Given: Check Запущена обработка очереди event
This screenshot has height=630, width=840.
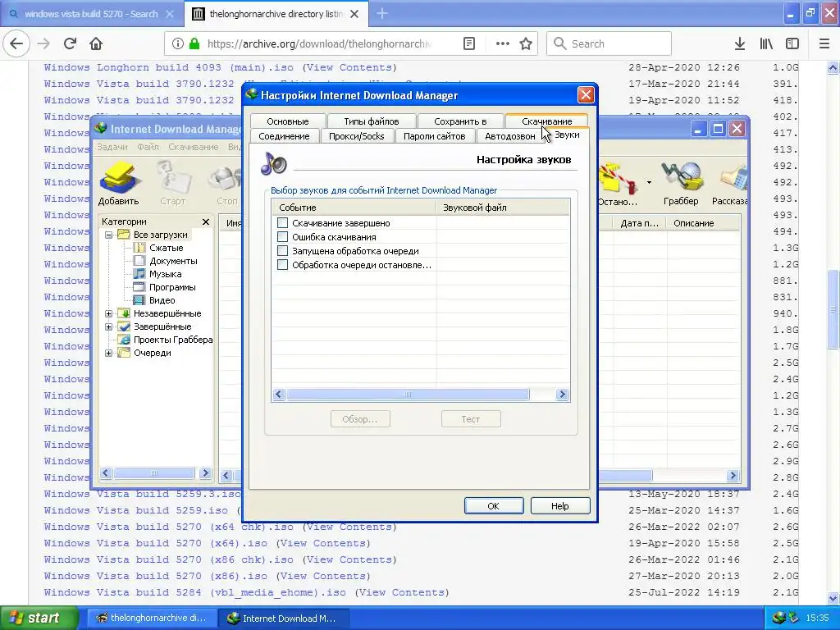Looking at the screenshot, I should (x=282, y=251).
